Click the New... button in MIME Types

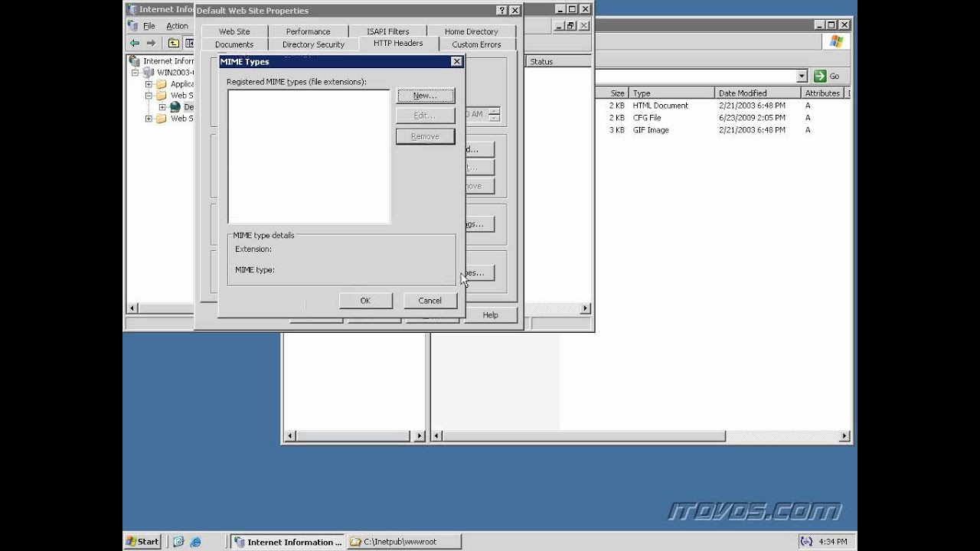click(425, 96)
